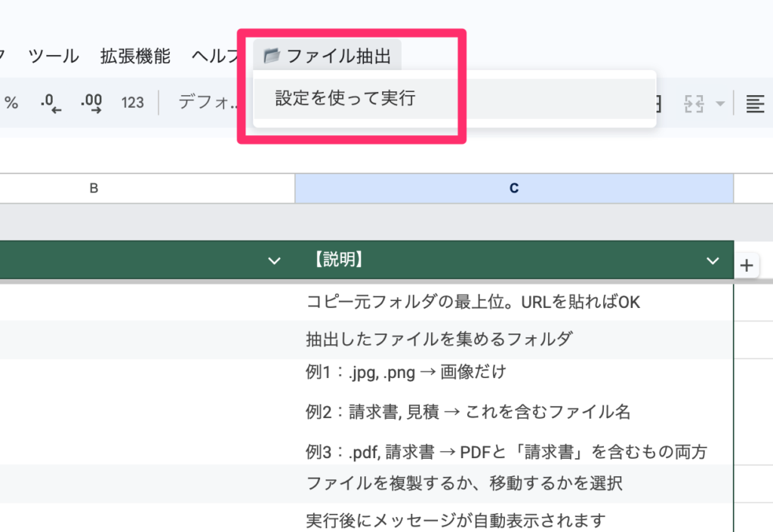The image size is (773, 532).
Task: Decrease decimal places in the toolbar
Action: click(51, 103)
